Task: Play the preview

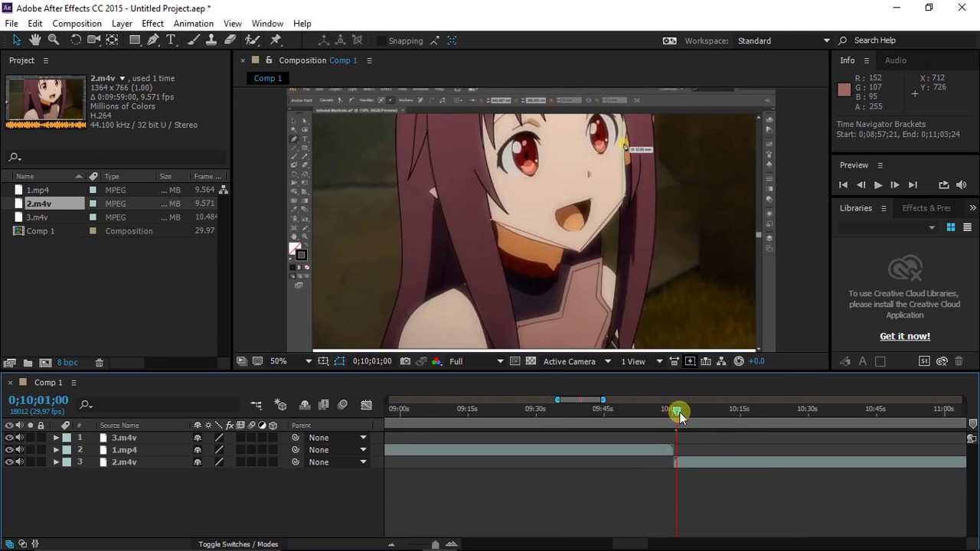Action: [x=877, y=185]
